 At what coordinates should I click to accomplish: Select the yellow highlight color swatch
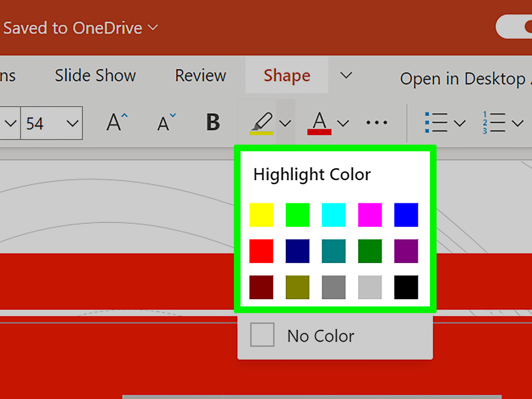(261, 215)
